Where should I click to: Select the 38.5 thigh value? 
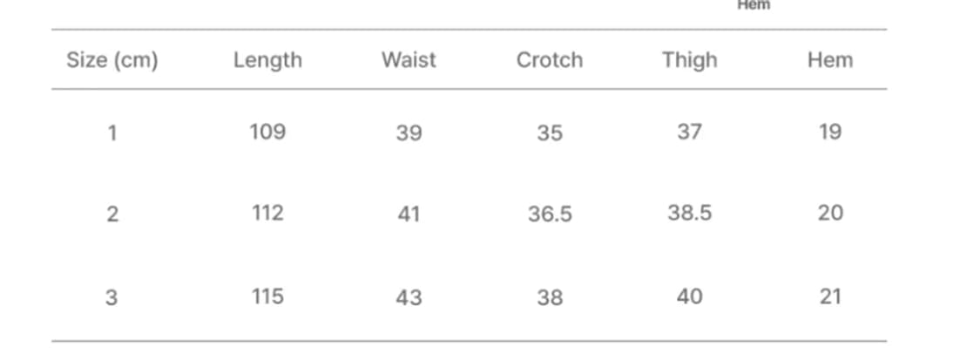(x=689, y=214)
